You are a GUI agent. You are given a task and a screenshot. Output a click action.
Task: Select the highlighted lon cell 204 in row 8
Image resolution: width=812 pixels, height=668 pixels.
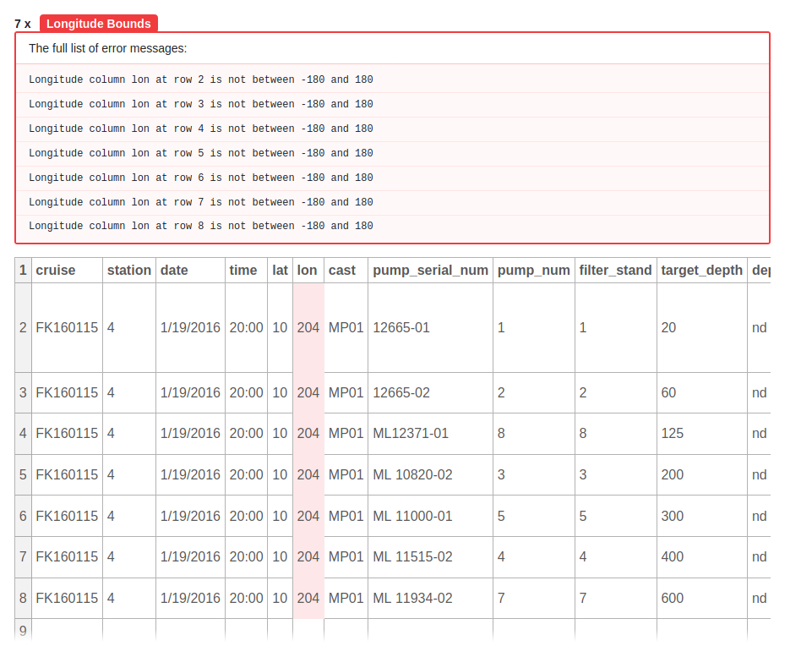(308, 598)
